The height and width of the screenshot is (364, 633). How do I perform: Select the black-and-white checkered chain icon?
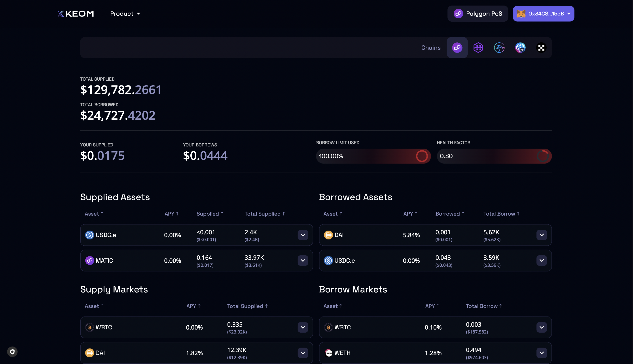click(541, 47)
